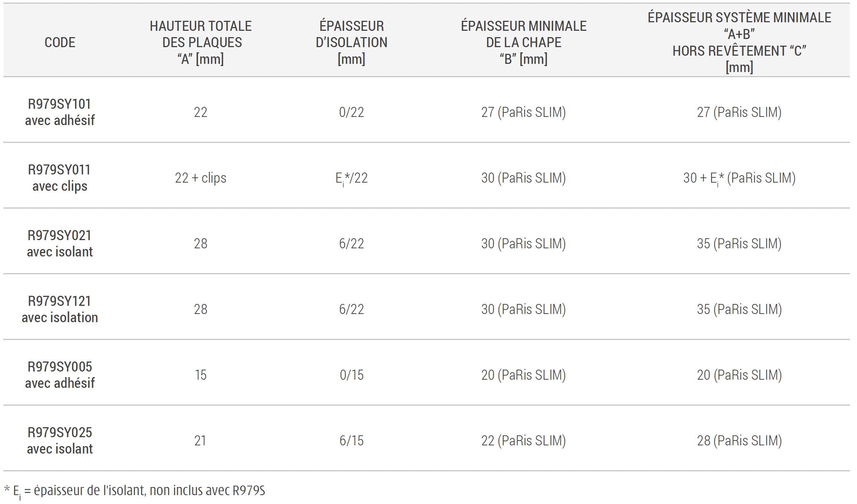Select the '27 (PaRis SLIM)' chape cell
857x504 pixels.
(x=524, y=112)
